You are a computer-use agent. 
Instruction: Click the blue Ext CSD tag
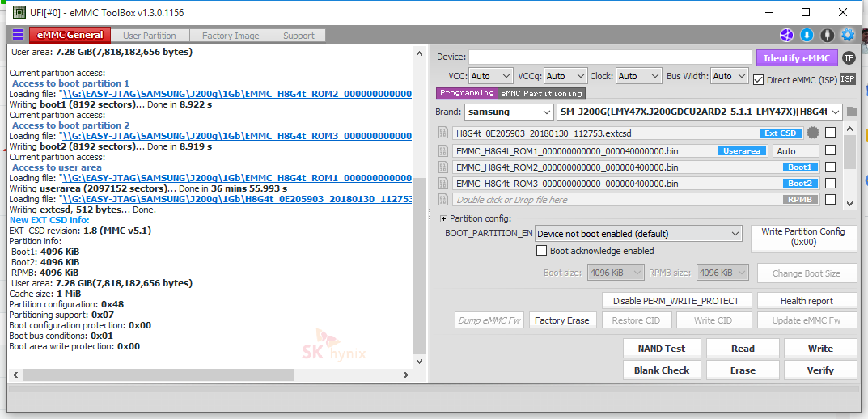pyautogui.click(x=781, y=133)
